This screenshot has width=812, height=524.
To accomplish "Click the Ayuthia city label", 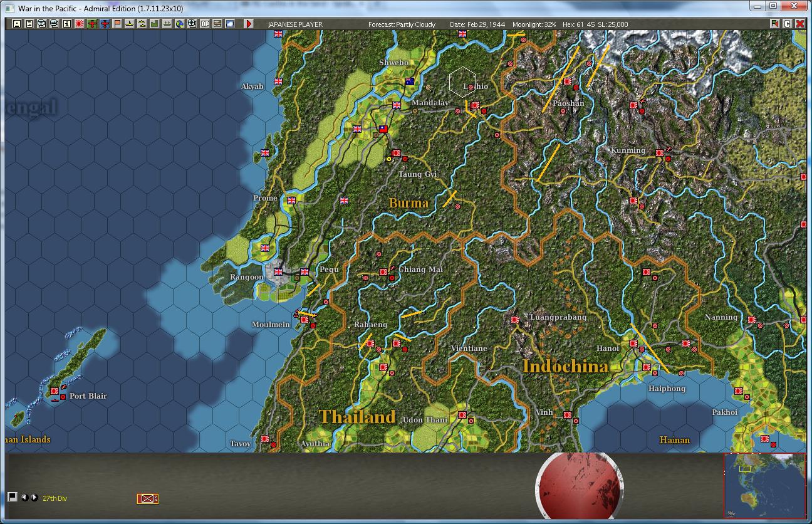I will (315, 444).
